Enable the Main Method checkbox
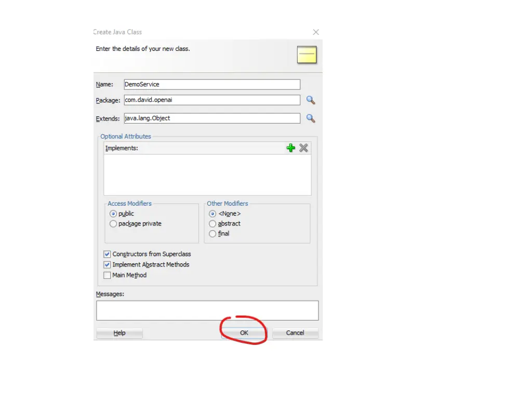 tap(108, 275)
